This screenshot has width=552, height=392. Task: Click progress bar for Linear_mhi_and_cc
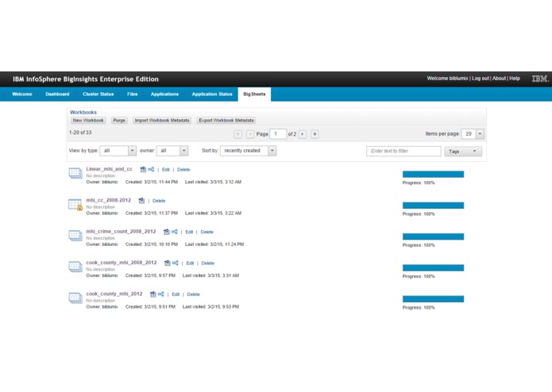(x=433, y=175)
